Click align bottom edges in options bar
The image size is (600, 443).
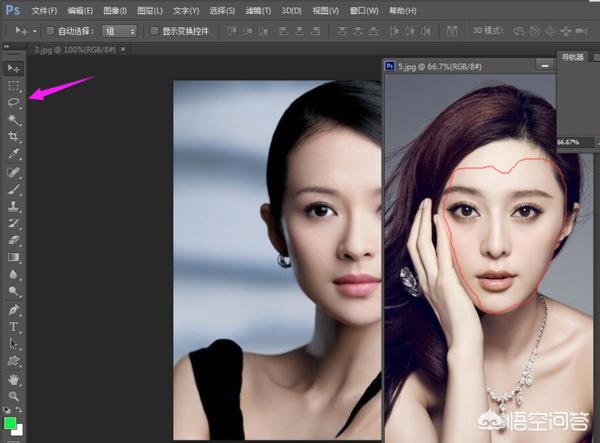point(263,31)
